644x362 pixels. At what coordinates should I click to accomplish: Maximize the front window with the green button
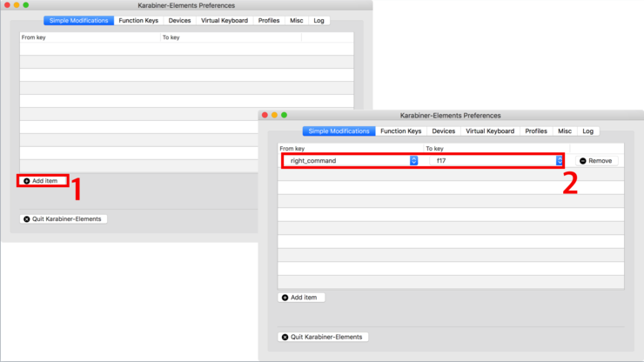284,115
